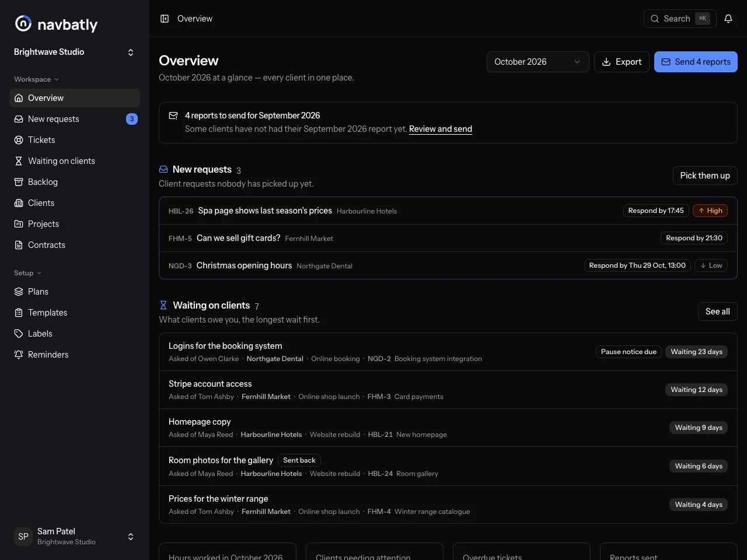
Task: Open notifications bell icon
Action: (x=728, y=19)
